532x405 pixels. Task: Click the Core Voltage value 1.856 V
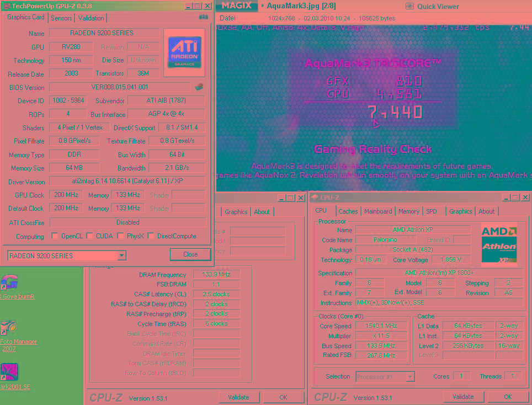click(451, 259)
